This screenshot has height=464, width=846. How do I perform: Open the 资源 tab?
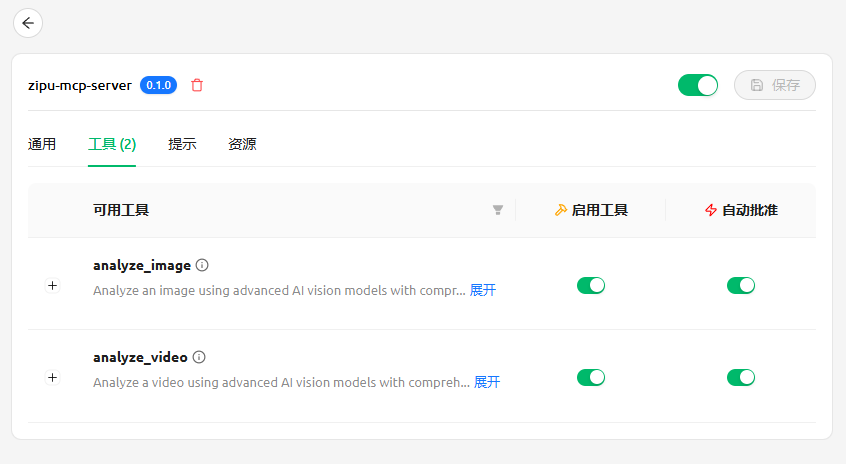coord(242,144)
